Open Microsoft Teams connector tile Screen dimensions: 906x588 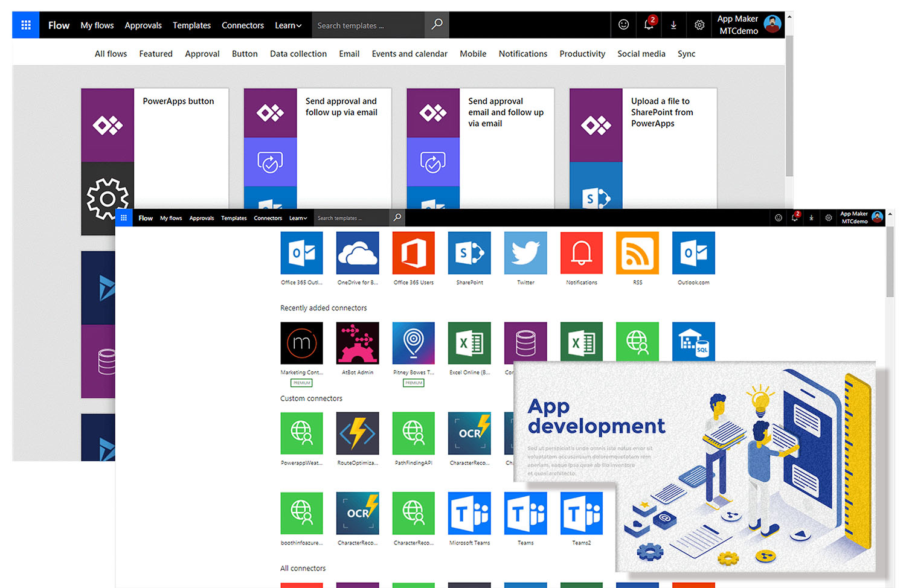pos(469,513)
